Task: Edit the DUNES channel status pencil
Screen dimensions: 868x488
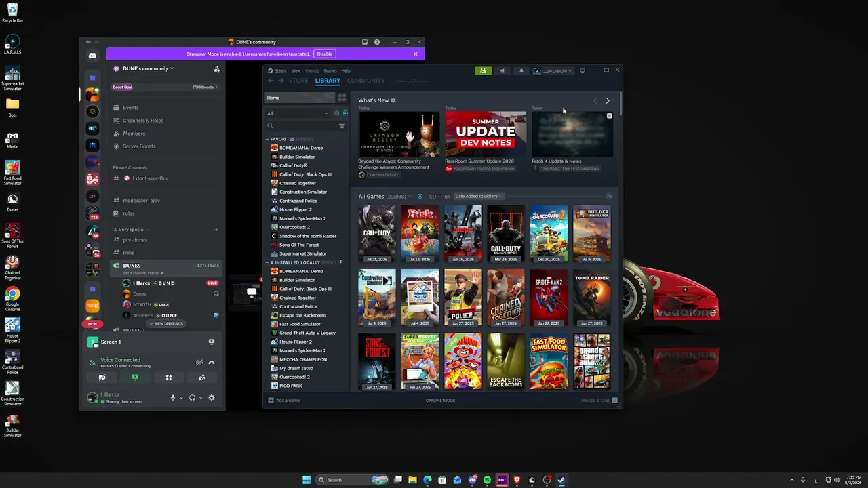Action: tap(162, 273)
